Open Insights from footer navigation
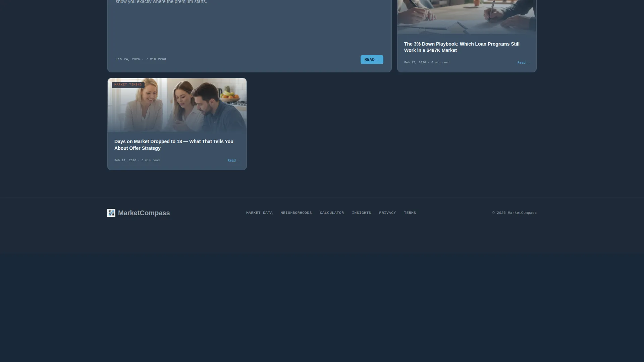The width and height of the screenshot is (644, 362). tap(361, 213)
